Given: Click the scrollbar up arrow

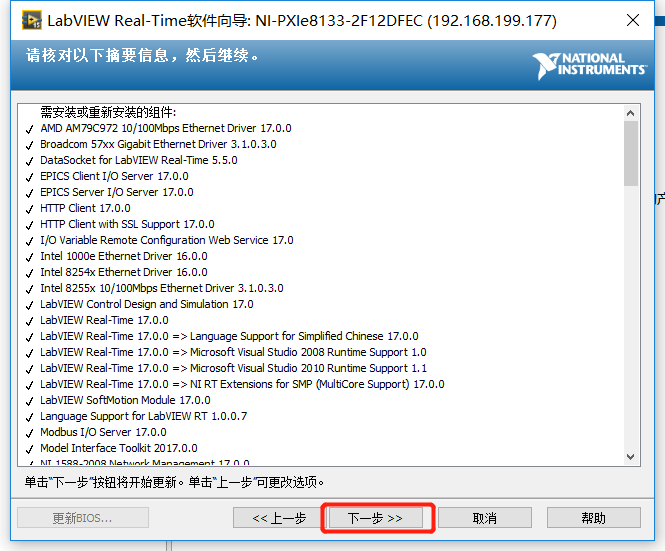Looking at the screenshot, I should click(631, 113).
